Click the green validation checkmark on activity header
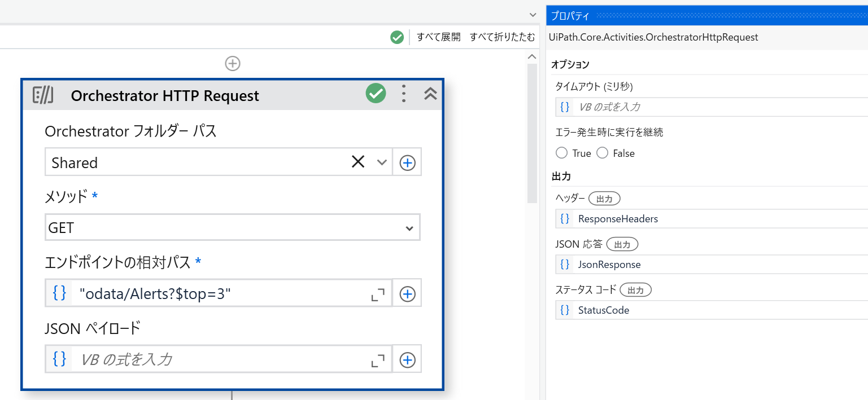Image resolution: width=868 pixels, height=400 pixels. point(376,93)
